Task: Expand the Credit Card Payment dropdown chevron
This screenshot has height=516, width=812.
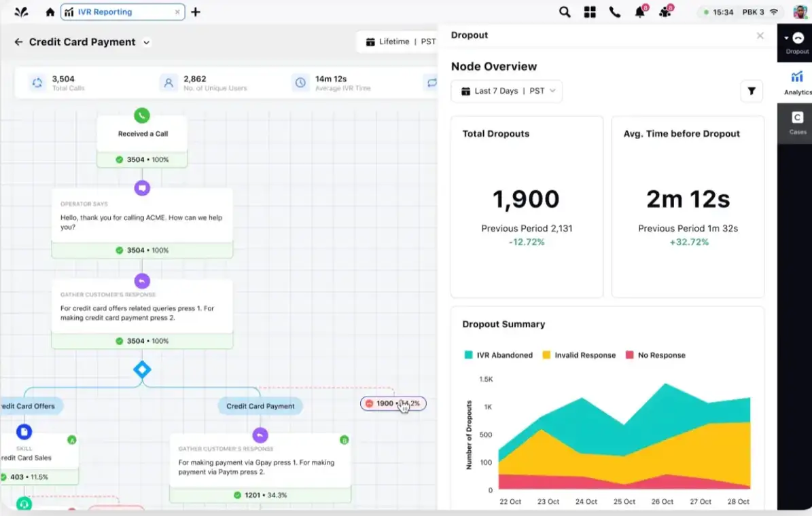Action: pyautogui.click(x=147, y=43)
